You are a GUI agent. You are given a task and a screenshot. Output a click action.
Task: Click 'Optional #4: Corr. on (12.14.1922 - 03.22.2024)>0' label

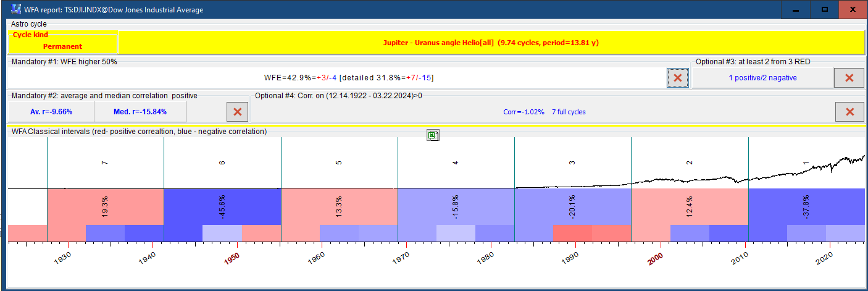coord(338,95)
